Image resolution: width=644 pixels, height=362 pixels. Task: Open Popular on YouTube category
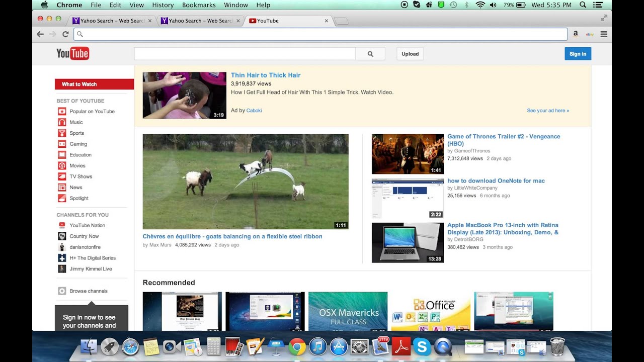(x=92, y=111)
